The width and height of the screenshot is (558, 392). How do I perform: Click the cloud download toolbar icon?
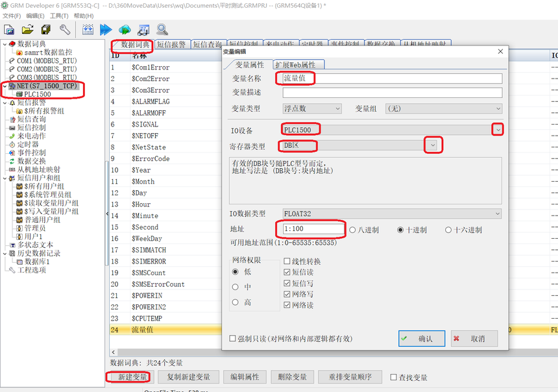pyautogui.click(x=125, y=29)
